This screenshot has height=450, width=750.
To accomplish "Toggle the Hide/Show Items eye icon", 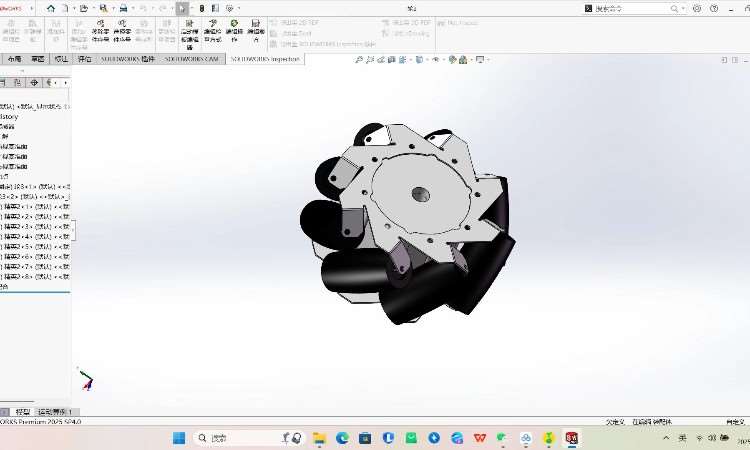I will (439, 60).
